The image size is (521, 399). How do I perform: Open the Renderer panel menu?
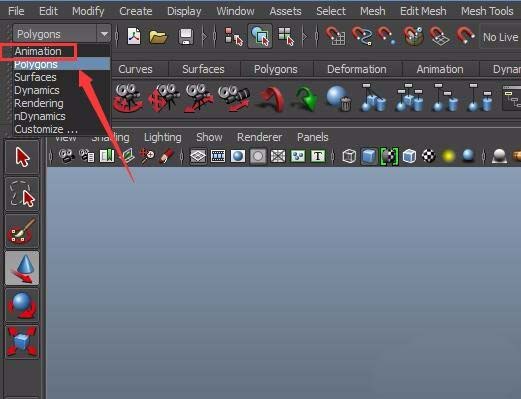(x=259, y=137)
